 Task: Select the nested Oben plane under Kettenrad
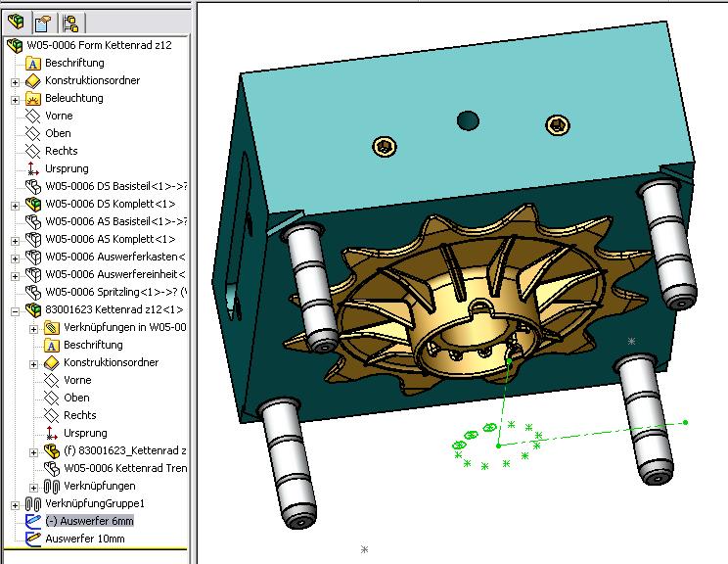point(52,399)
